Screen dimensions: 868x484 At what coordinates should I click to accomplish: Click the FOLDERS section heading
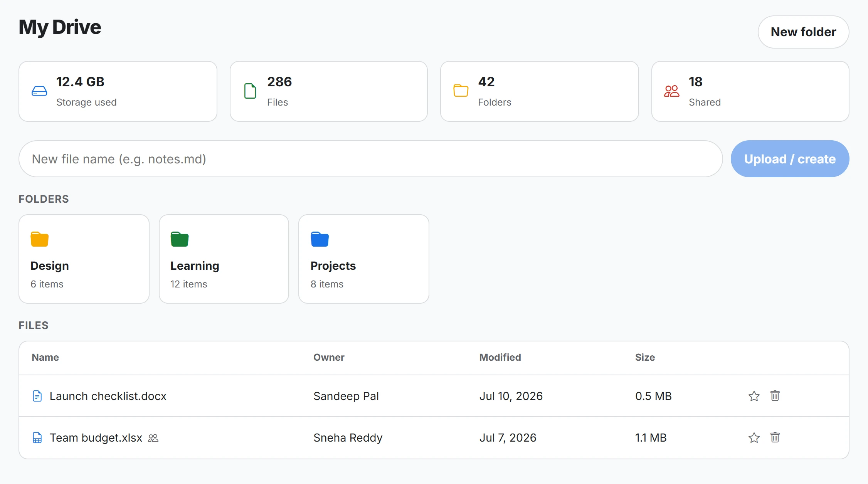tap(44, 199)
